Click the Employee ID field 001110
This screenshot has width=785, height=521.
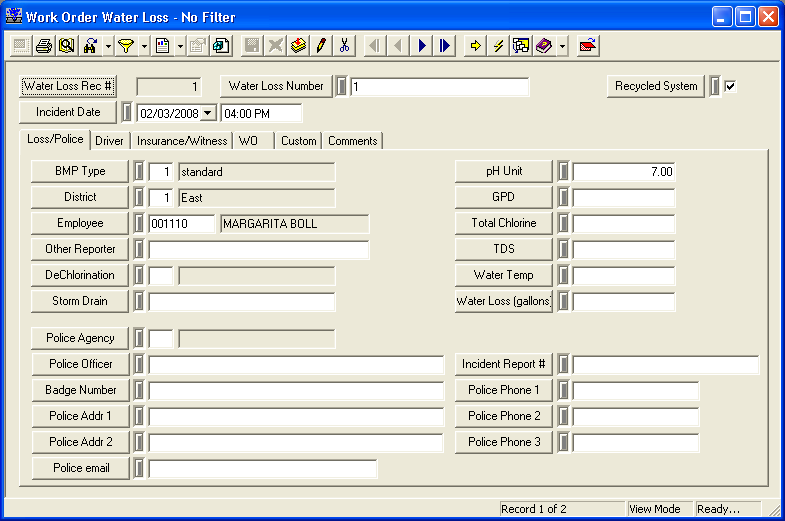[182, 224]
